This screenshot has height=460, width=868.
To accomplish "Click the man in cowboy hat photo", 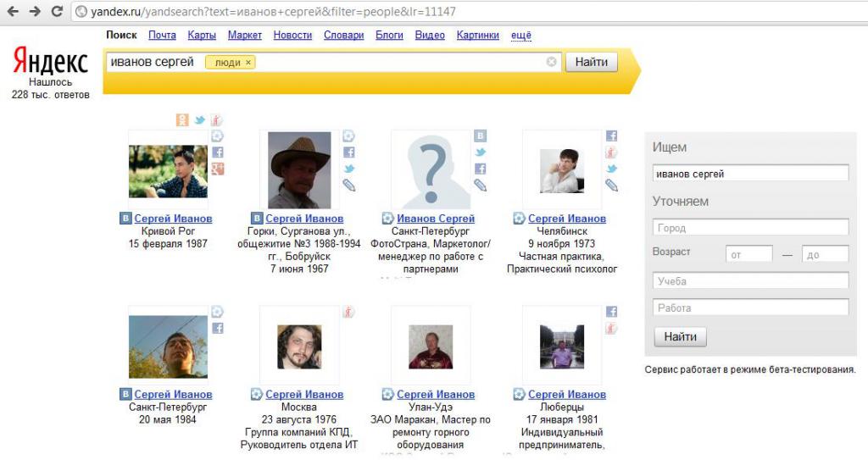I will (x=299, y=170).
